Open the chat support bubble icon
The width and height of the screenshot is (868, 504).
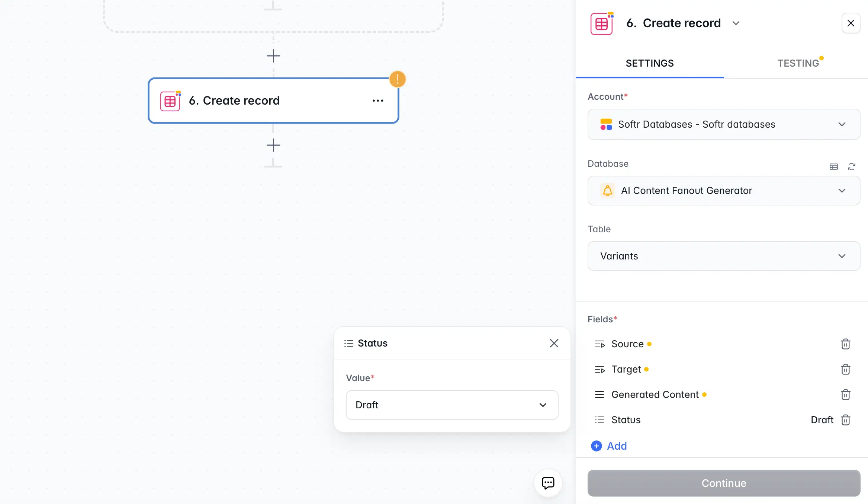point(548,483)
